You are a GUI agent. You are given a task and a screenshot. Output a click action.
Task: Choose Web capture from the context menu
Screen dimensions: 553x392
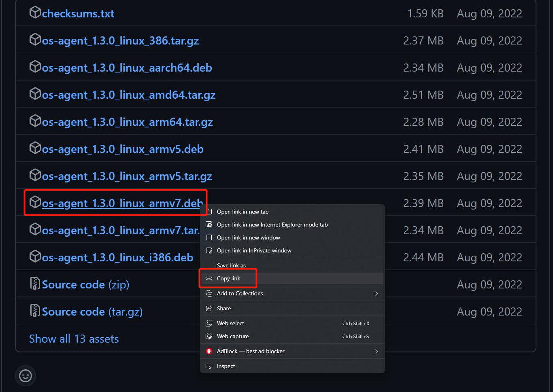292,336
